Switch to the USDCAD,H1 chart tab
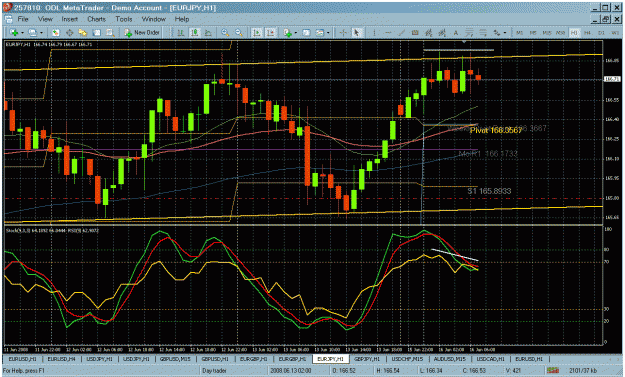The height and width of the screenshot is (377, 625). click(490, 359)
